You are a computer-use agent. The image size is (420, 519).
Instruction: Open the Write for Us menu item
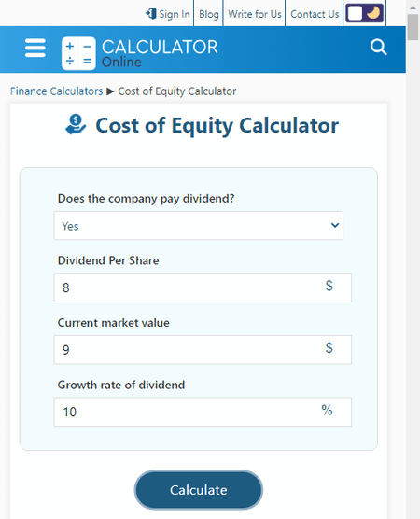point(255,14)
